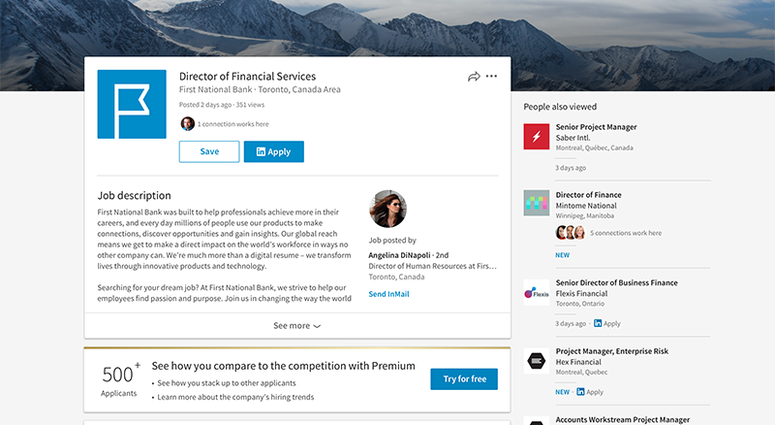Open Project Manager, Enterprise Risk listing

(x=612, y=351)
